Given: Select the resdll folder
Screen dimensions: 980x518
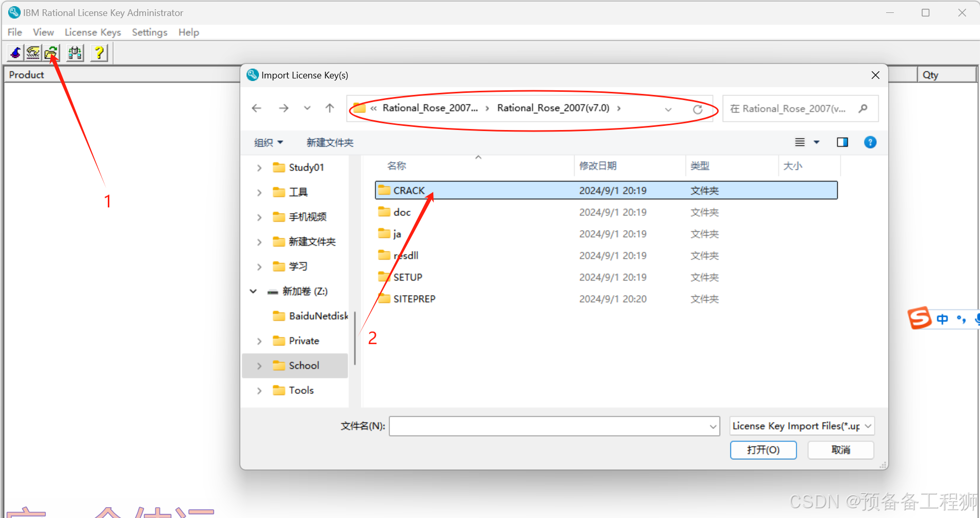Looking at the screenshot, I should click(x=606, y=255).
